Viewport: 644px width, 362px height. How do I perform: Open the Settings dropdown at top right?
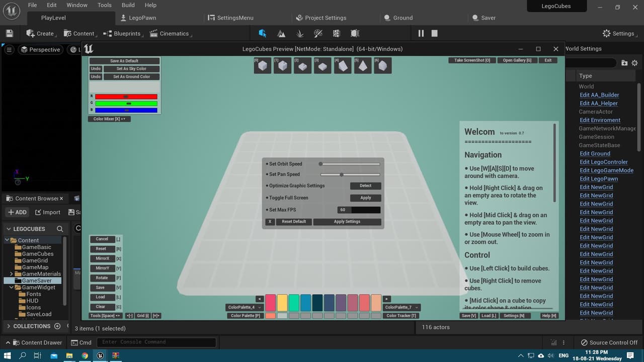pyautogui.click(x=620, y=34)
